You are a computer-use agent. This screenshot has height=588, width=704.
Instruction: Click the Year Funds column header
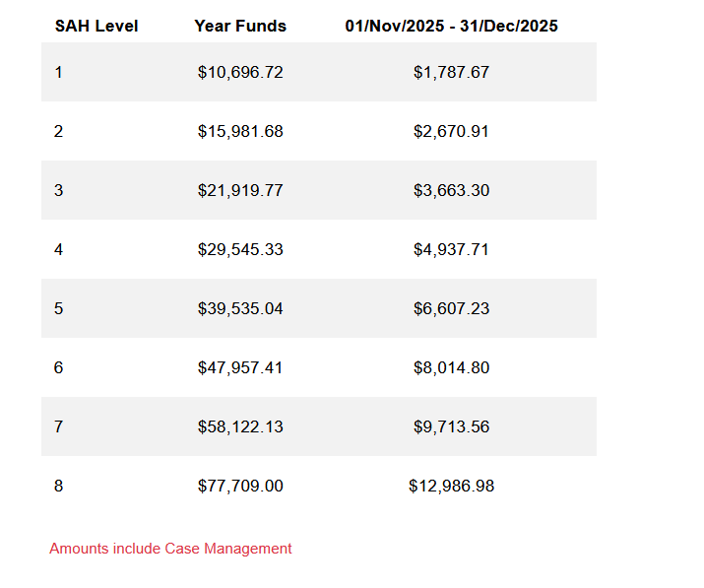(240, 27)
